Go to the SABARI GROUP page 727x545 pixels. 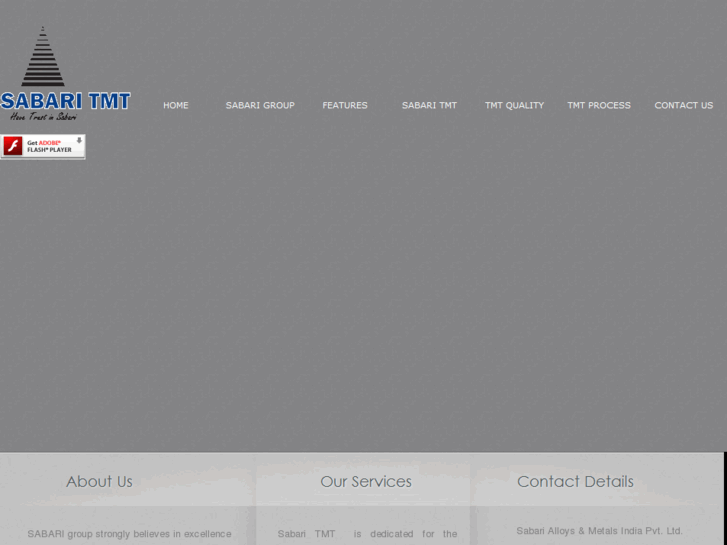pyautogui.click(x=260, y=106)
